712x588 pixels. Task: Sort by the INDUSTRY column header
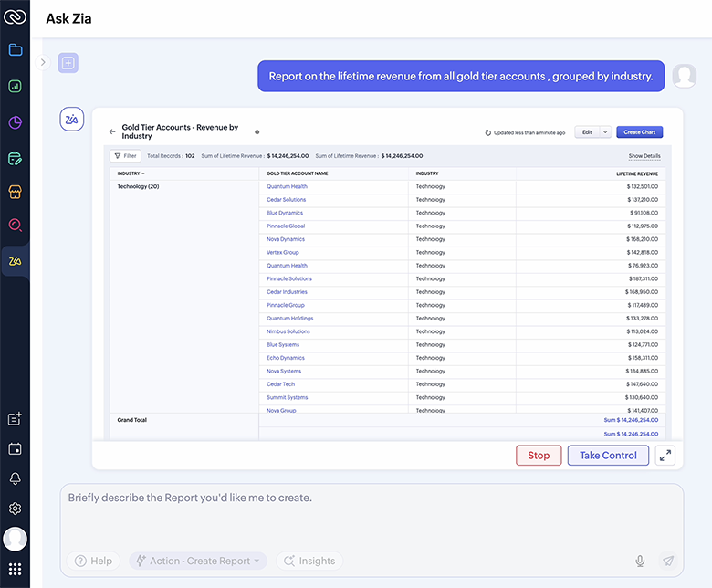pyautogui.click(x=131, y=173)
